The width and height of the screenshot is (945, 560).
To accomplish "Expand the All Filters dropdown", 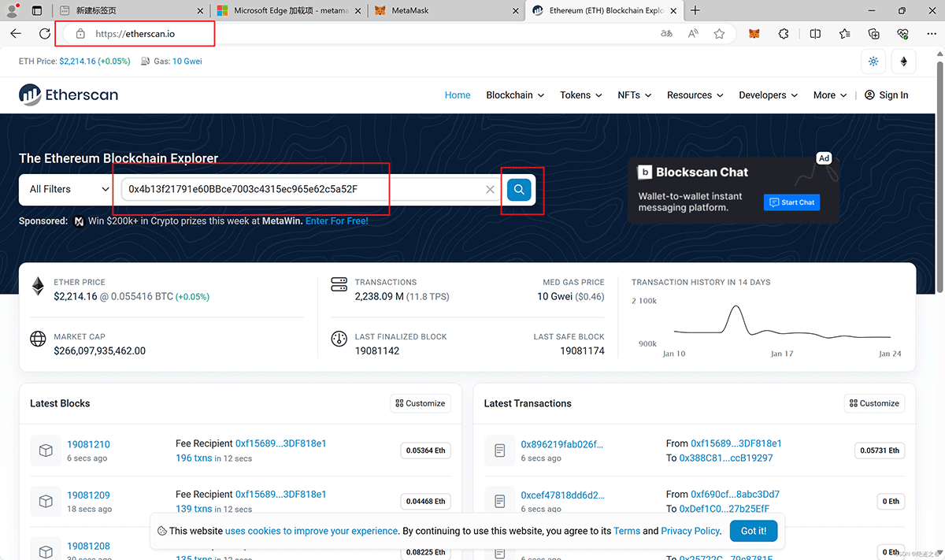I will (69, 189).
